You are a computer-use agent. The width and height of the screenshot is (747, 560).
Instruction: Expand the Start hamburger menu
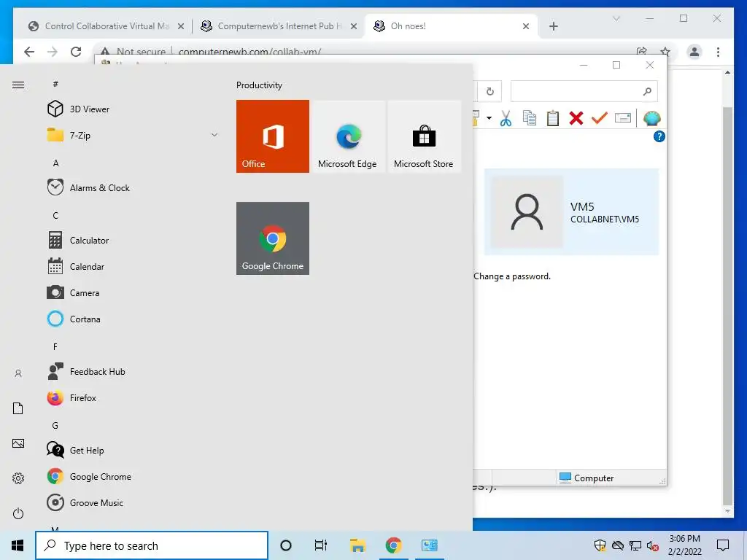click(18, 85)
